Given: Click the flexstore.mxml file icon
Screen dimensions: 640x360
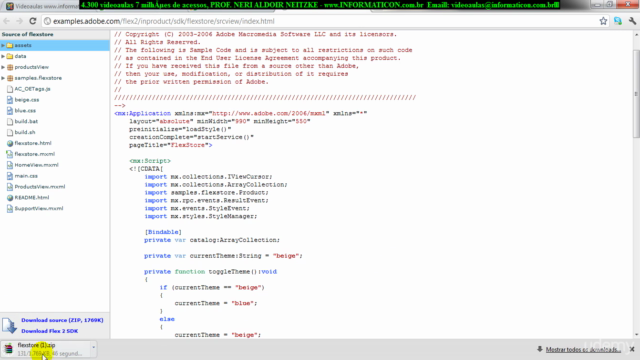Looking at the screenshot, I should pos(10,154).
